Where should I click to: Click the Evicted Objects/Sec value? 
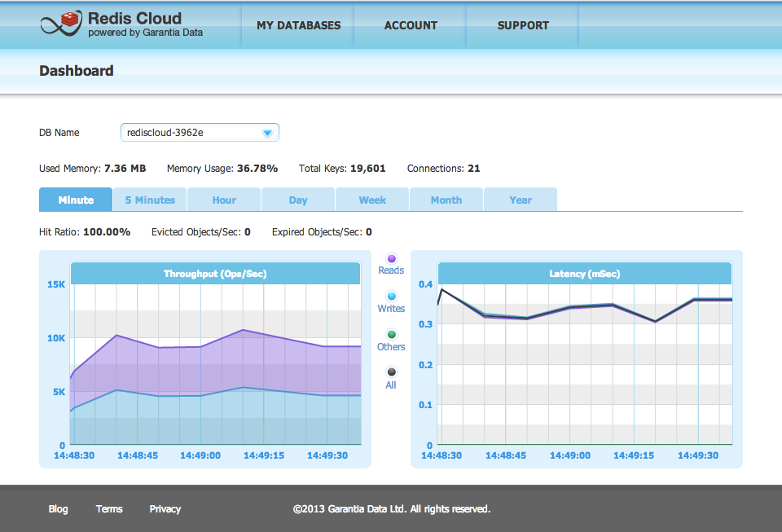click(x=248, y=232)
